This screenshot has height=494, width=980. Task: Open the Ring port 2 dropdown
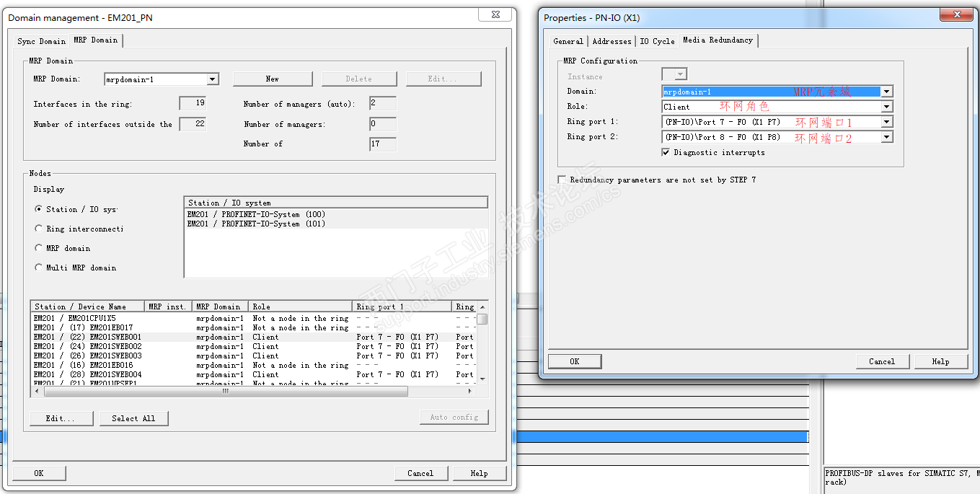coord(887,137)
